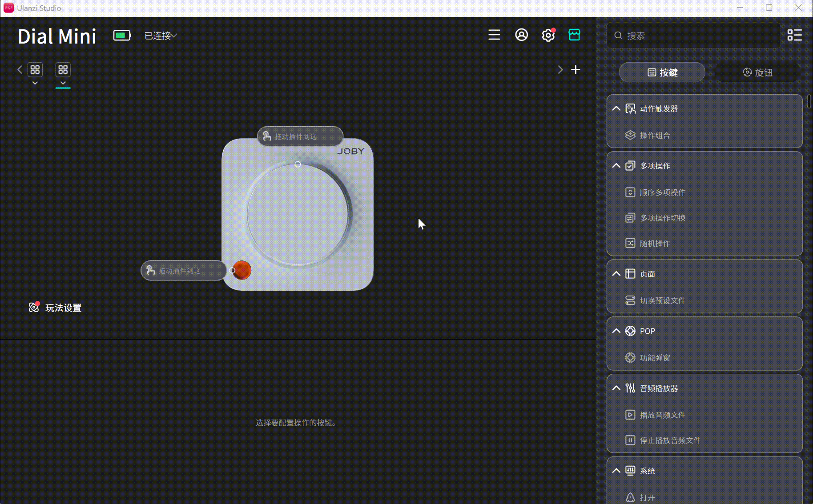This screenshot has height=504, width=813.
Task: Collapse the 音频播放器 group
Action: pos(616,388)
